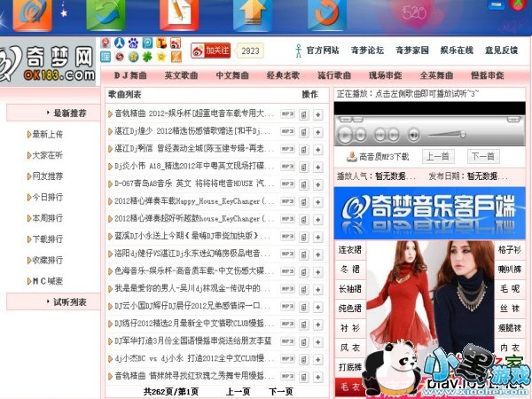This screenshot has height=399, width=532.
Task: Click MP3 icon for 色海音乐-娱乐杯 row
Action: [x=287, y=271]
